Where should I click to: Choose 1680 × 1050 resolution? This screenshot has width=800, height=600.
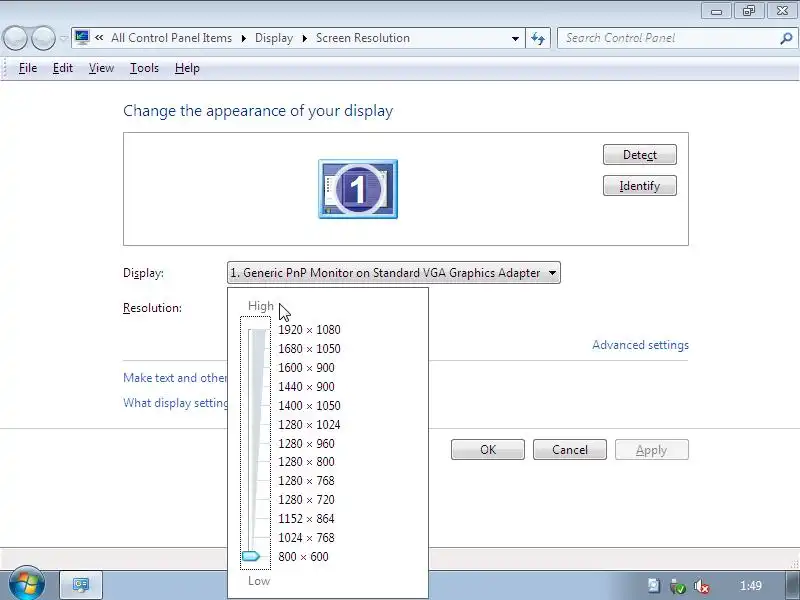pyautogui.click(x=309, y=349)
